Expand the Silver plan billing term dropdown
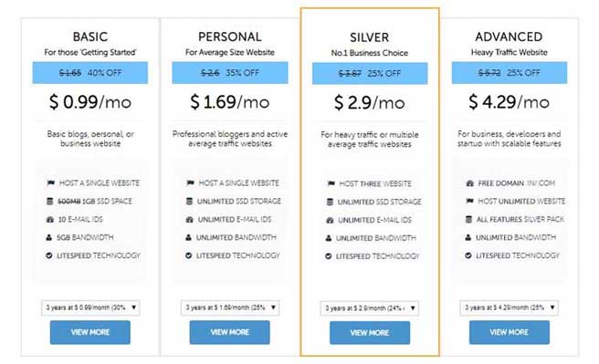Viewport: 599px width, 364px height. point(370,308)
